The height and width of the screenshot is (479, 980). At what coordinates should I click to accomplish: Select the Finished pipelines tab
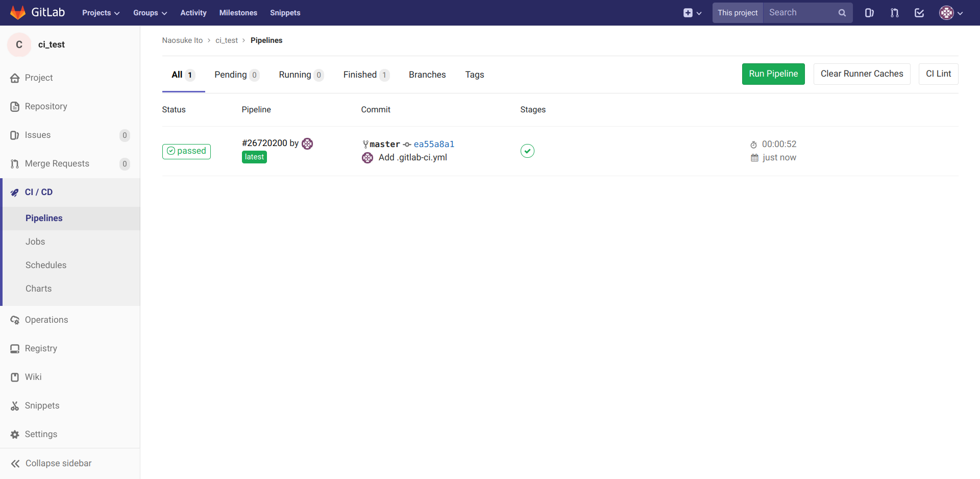tap(366, 75)
